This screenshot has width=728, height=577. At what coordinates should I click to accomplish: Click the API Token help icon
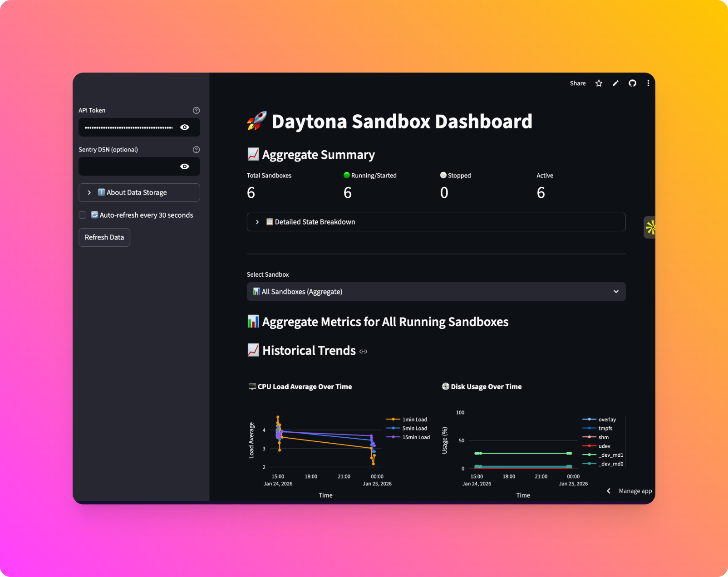pos(196,110)
